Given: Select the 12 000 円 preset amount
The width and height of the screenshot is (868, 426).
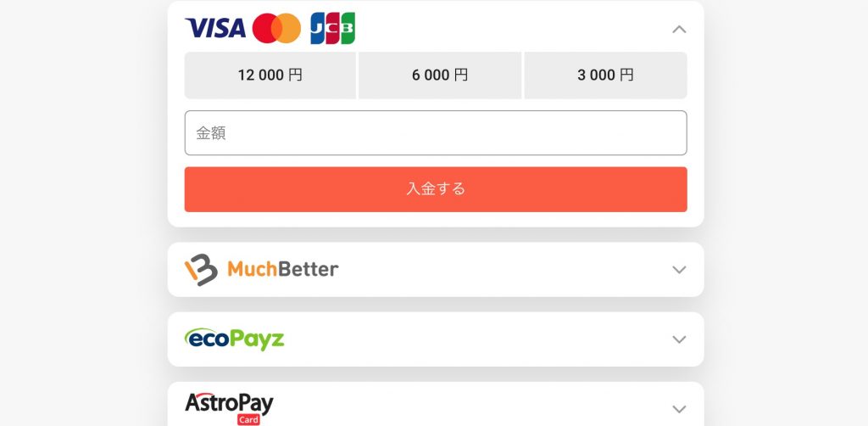Looking at the screenshot, I should coord(270,76).
